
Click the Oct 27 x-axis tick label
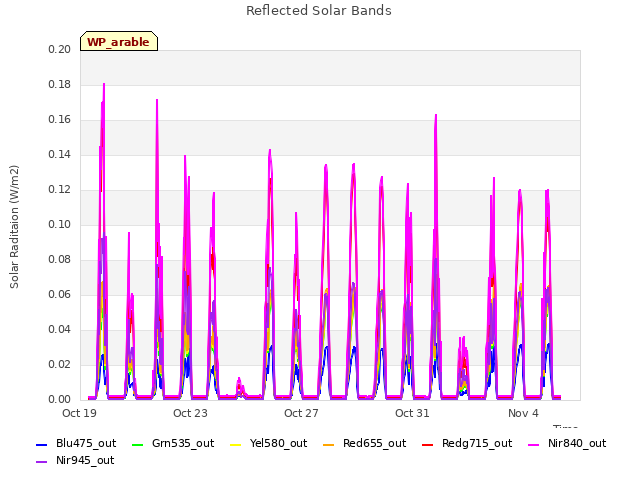[x=301, y=413]
